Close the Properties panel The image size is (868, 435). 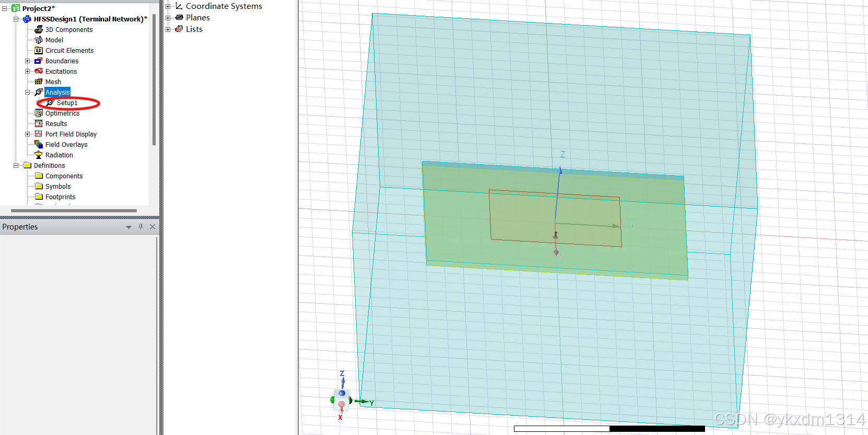click(153, 226)
